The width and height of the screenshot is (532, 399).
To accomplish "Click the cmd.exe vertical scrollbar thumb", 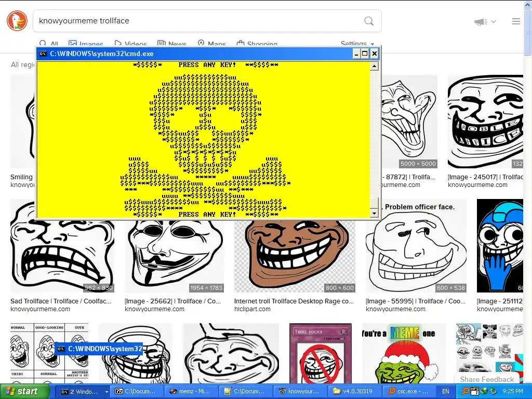I will click(x=374, y=203).
